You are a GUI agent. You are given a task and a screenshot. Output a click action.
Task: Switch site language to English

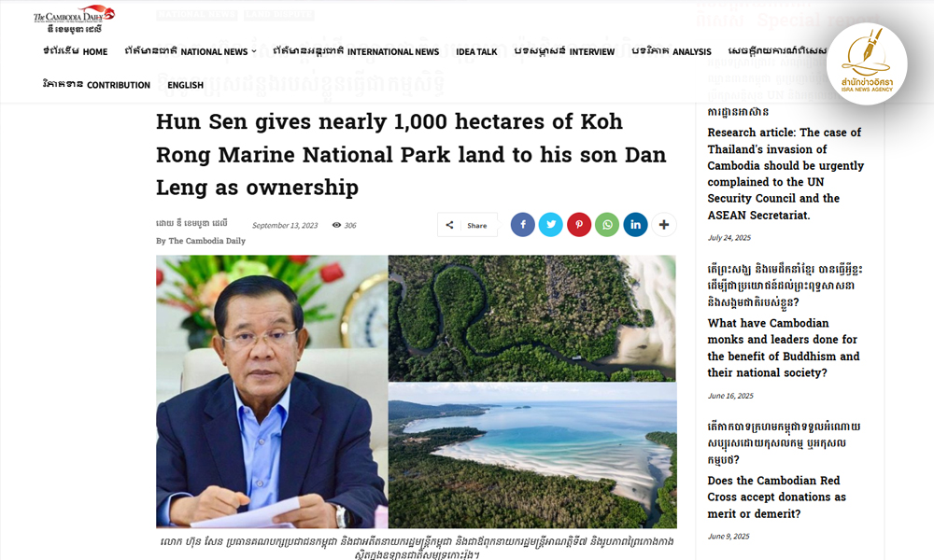coord(185,85)
